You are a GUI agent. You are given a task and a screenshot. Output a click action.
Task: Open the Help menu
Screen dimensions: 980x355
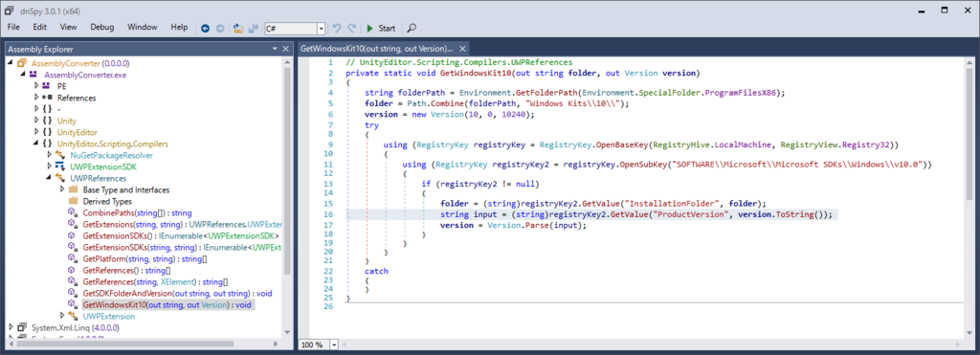click(179, 28)
